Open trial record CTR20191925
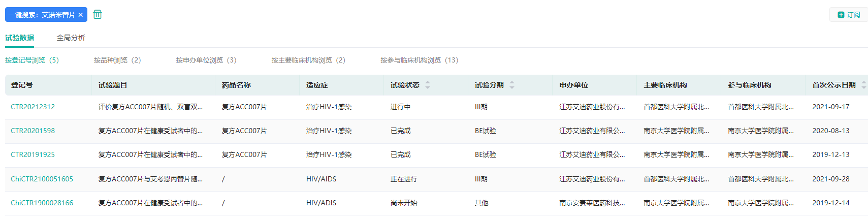Viewport: 868px width, 219px height. point(33,154)
